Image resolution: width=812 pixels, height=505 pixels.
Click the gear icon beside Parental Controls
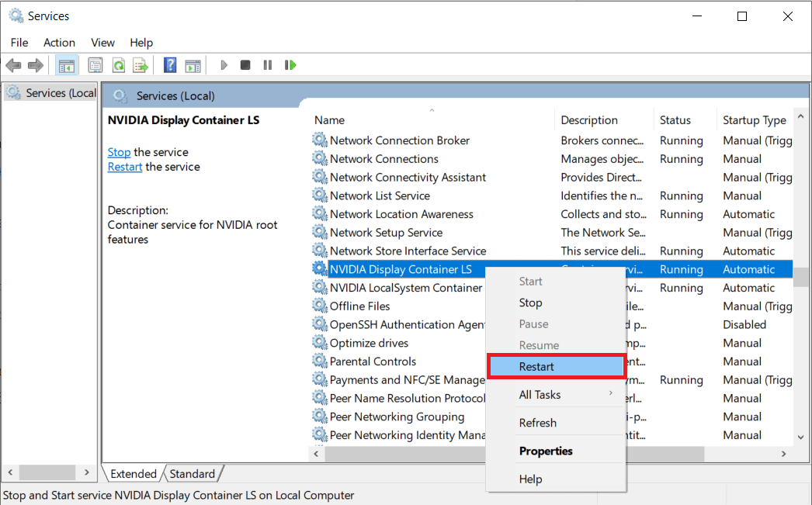[320, 361]
